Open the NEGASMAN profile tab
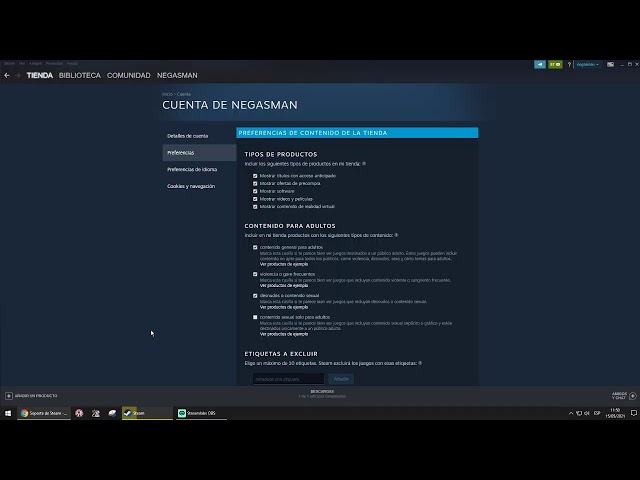 (x=177, y=76)
